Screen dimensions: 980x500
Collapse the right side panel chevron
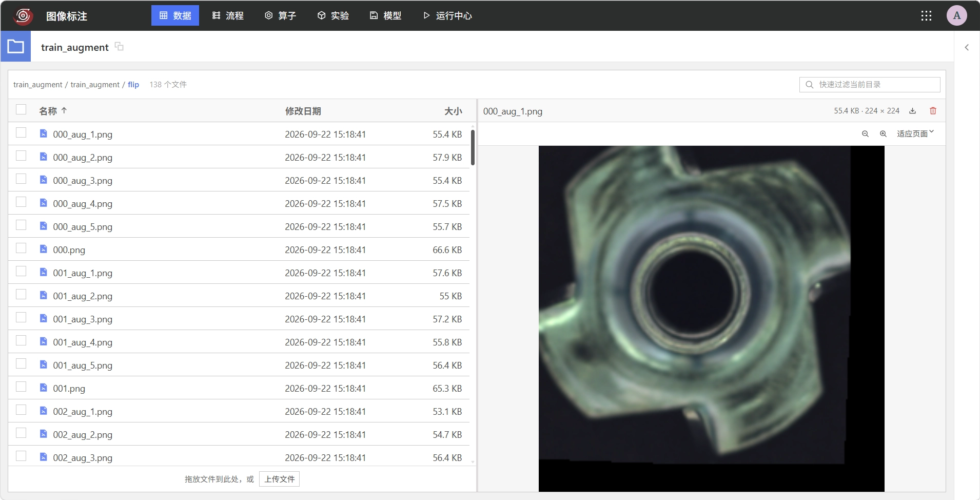pyautogui.click(x=967, y=47)
